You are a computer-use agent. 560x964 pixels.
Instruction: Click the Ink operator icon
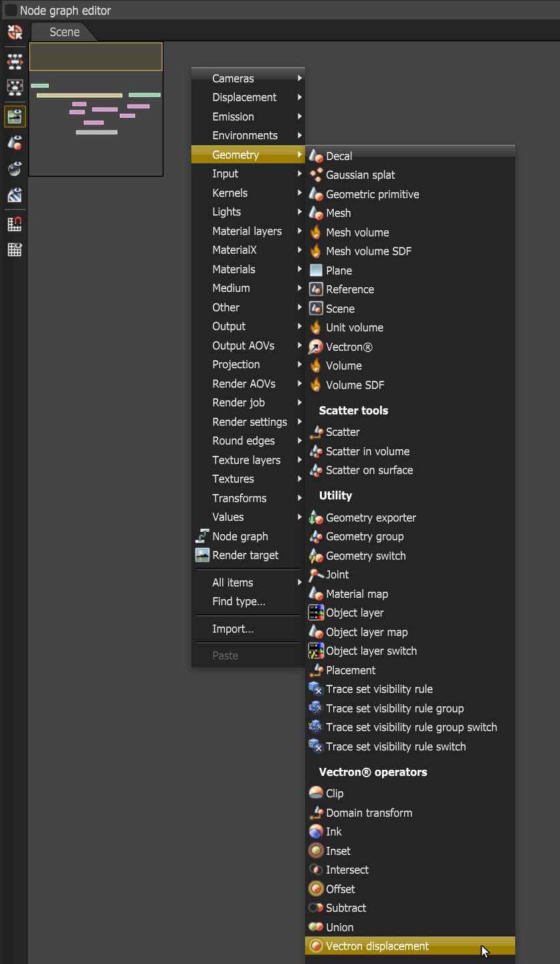(x=316, y=831)
